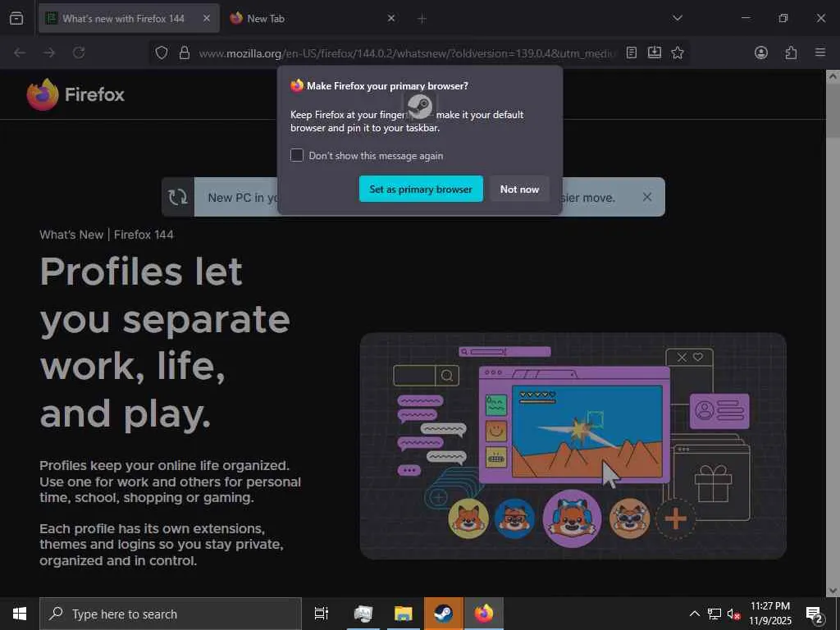Screen dimensions: 840x630
Task: Expand the list all tabs dropdown
Action: click(x=677, y=18)
